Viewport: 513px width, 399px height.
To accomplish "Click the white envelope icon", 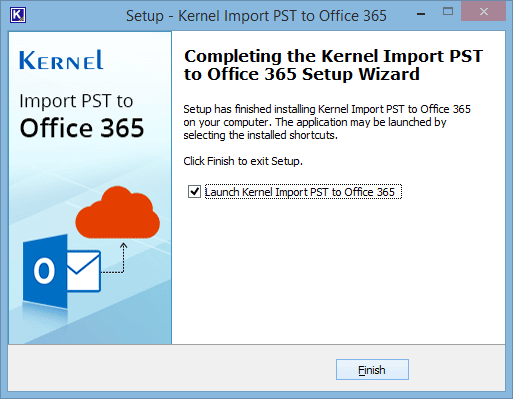I will click(84, 271).
